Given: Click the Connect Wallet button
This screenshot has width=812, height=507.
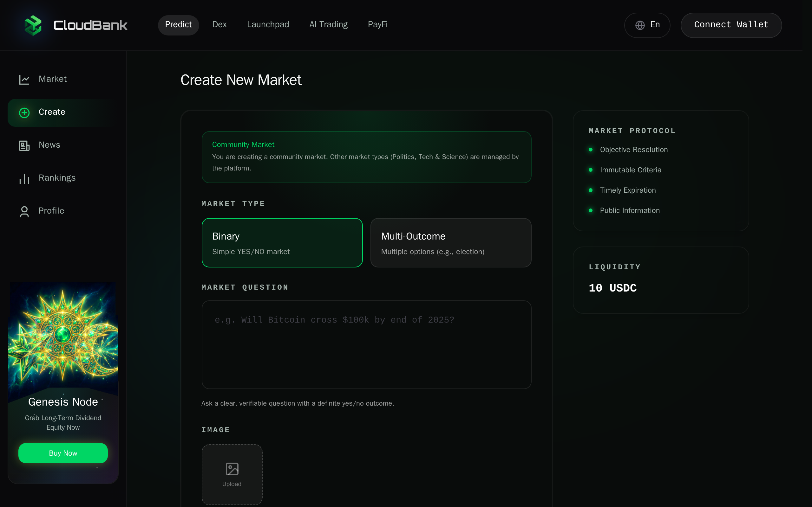Looking at the screenshot, I should point(731,25).
